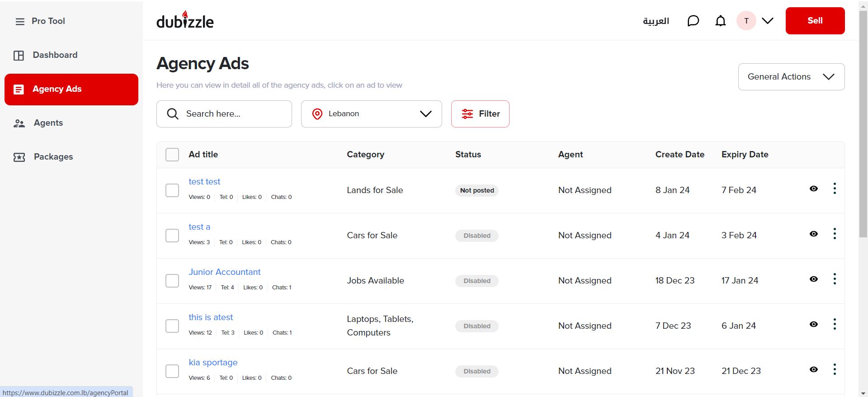Click Lands for Sale category cell

375,190
